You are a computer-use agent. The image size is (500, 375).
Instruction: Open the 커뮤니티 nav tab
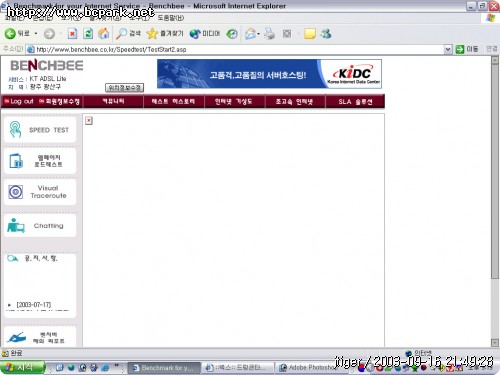point(113,101)
